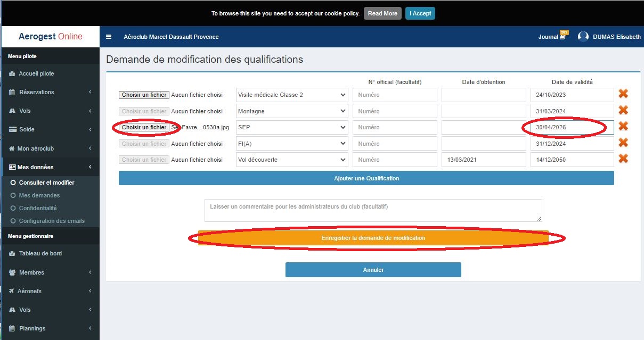Screen dimensions: 644x340
Task: Remove the Montagne qualification with orange X
Action: pyautogui.click(x=623, y=111)
